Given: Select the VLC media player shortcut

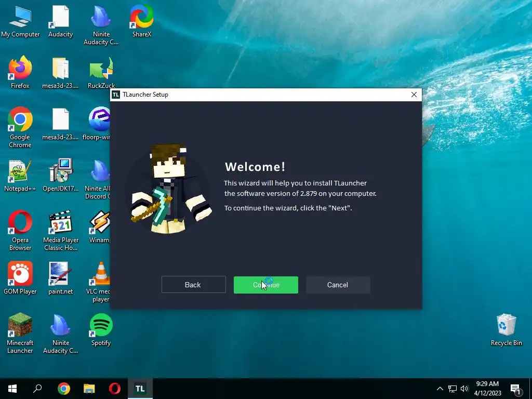Looking at the screenshot, I should tap(98, 282).
